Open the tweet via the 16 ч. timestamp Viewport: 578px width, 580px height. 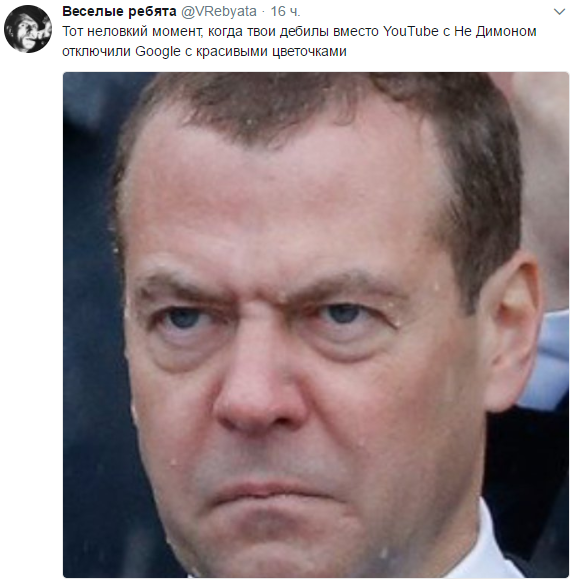click(285, 12)
